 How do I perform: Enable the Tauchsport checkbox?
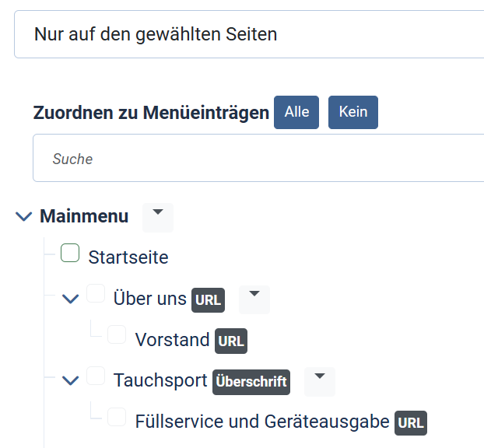[x=96, y=376]
